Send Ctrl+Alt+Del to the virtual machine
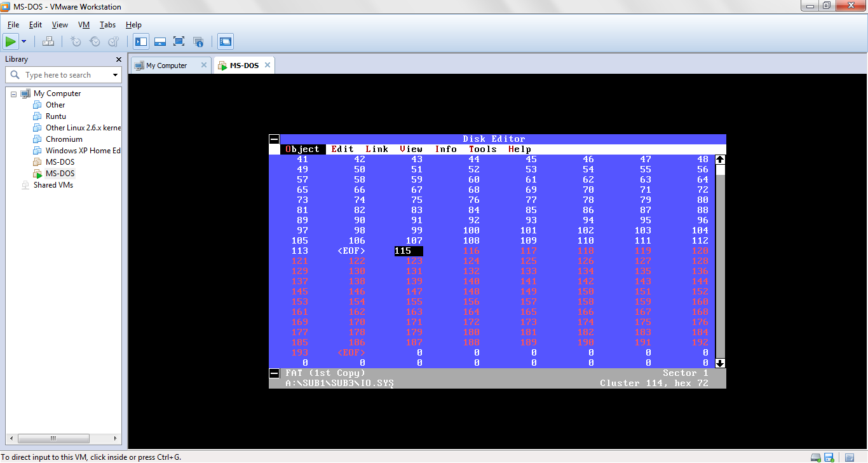The image size is (868, 463). coord(48,42)
